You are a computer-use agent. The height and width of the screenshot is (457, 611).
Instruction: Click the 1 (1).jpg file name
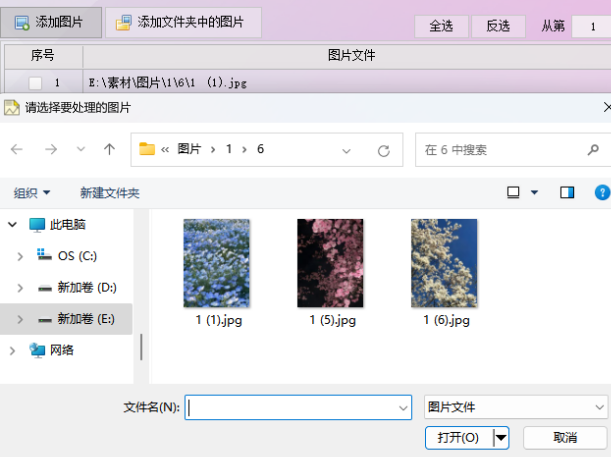tap(219, 320)
